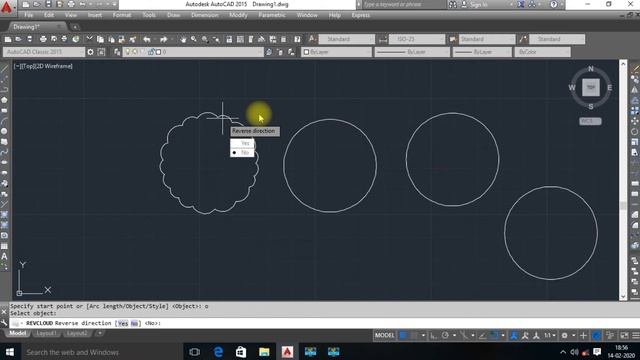Click the new drawing tab plus button

75,27
